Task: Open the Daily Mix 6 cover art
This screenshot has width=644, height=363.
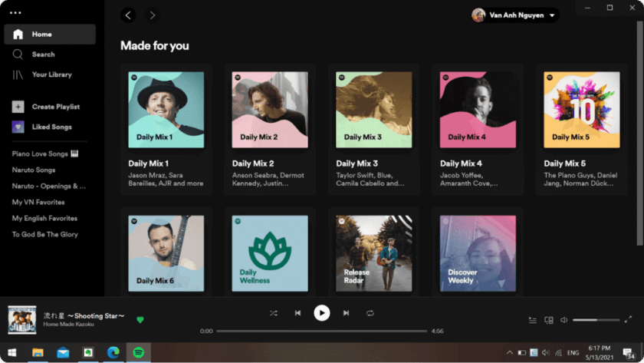Action: coord(166,253)
